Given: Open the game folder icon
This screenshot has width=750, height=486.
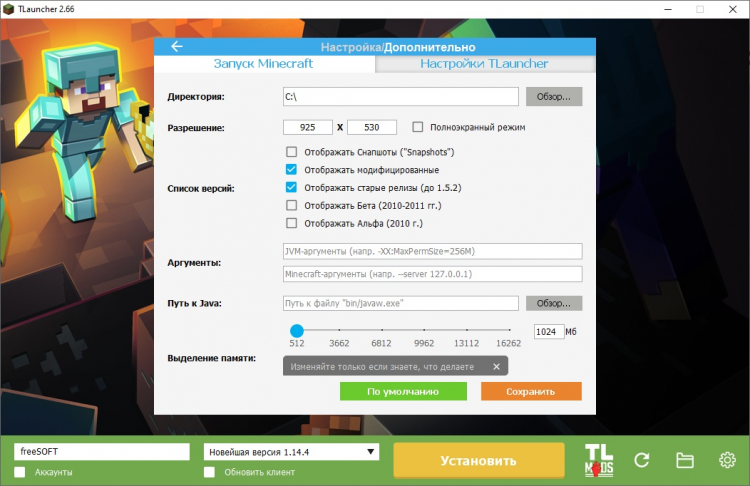Looking at the screenshot, I should click(x=684, y=460).
